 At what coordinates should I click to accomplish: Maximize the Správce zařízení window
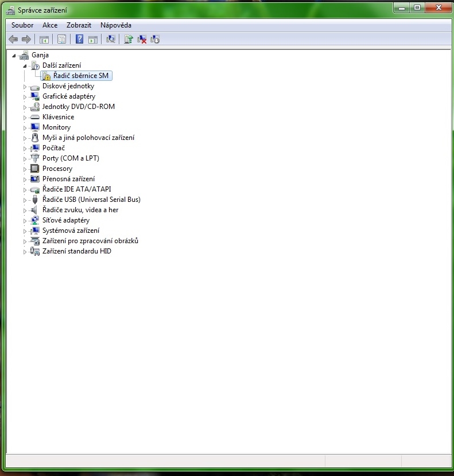417,8
